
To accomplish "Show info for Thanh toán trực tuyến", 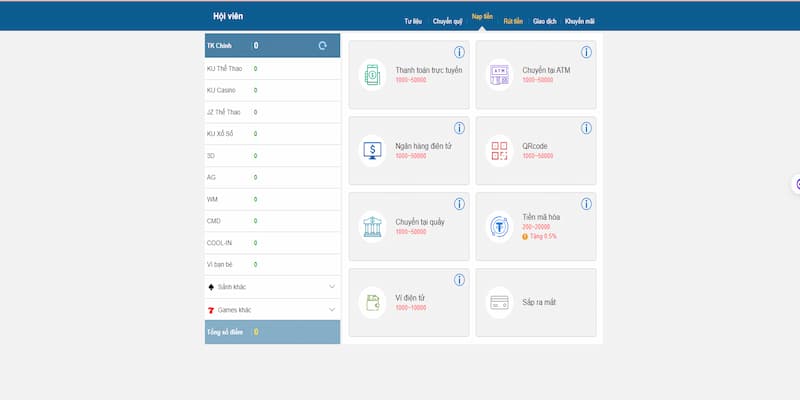I will click(x=460, y=52).
